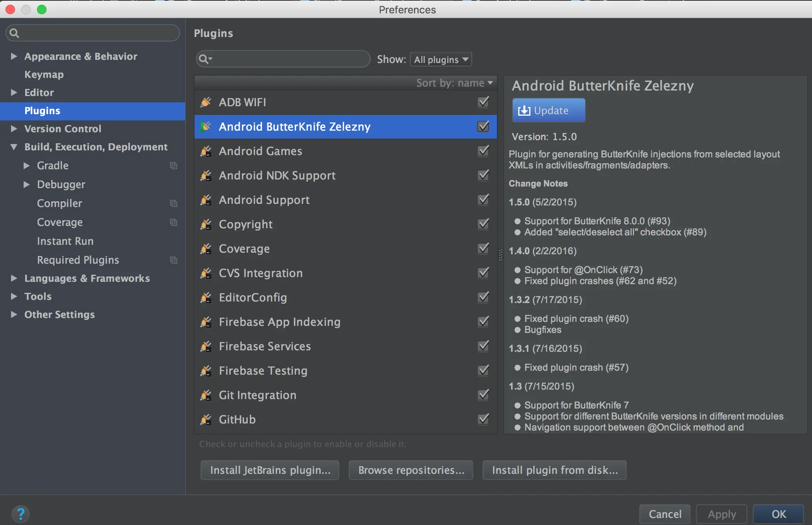Collapse Build, Execution, Deployment arrow
Screen dimensions: 812x525
point(14,147)
